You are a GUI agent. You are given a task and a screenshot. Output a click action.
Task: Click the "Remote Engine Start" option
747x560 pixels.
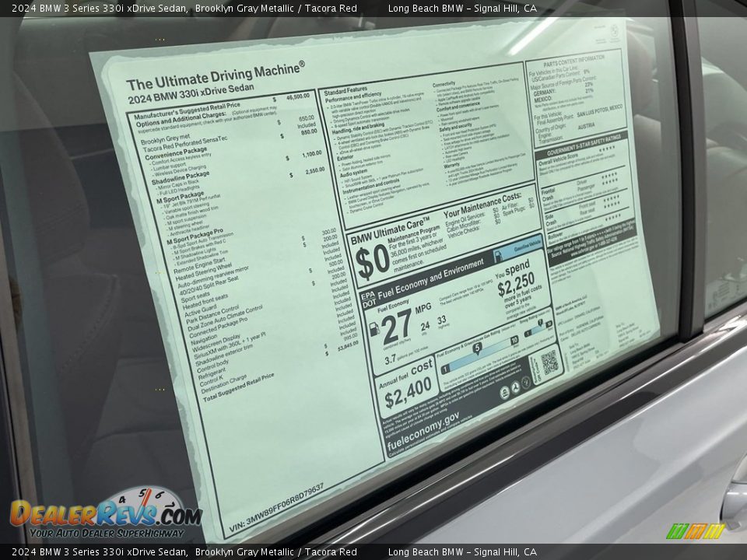[x=199, y=266]
